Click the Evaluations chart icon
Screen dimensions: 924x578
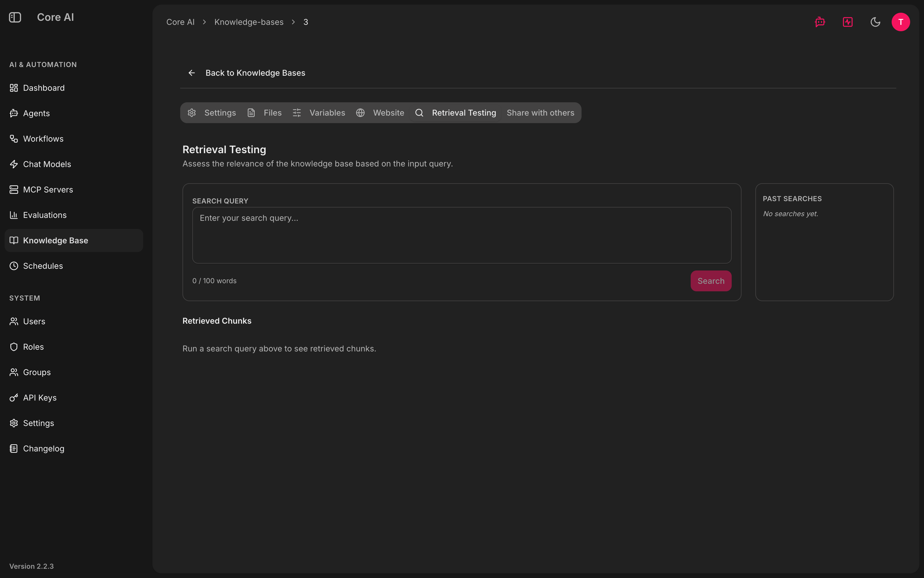(14, 215)
